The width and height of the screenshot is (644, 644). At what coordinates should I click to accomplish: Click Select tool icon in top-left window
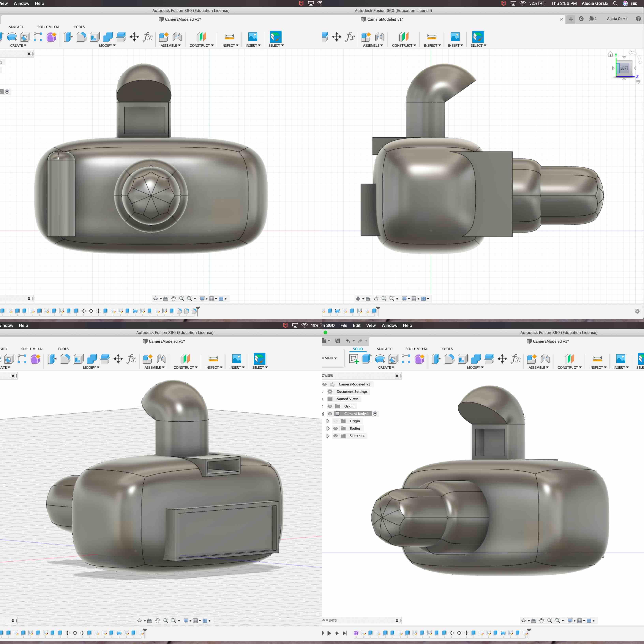(x=276, y=37)
